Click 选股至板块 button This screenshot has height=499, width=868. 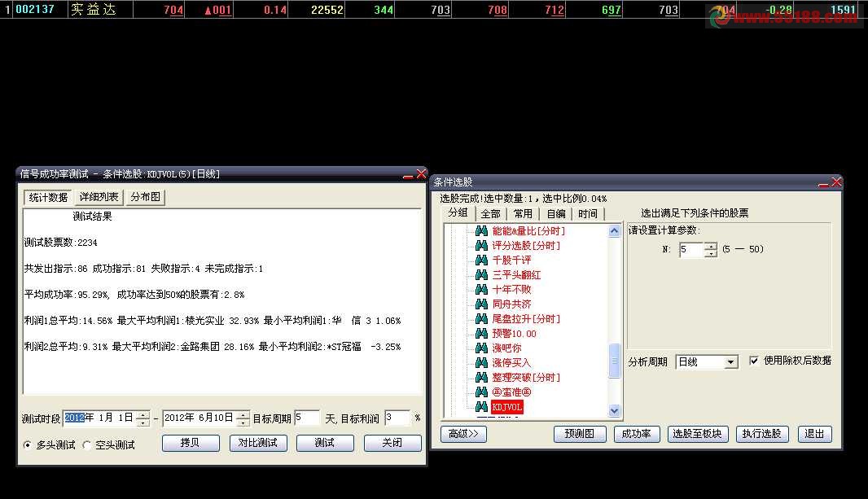tap(698, 434)
